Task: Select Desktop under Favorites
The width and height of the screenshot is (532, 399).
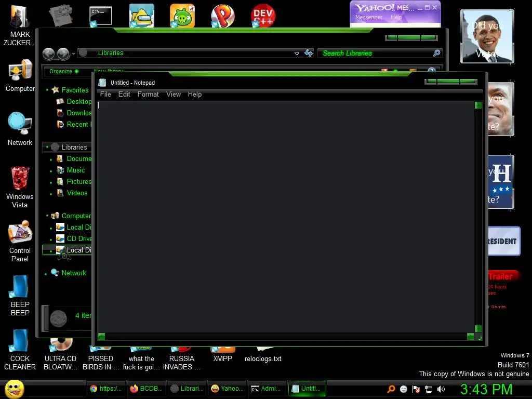Action: pos(75,101)
